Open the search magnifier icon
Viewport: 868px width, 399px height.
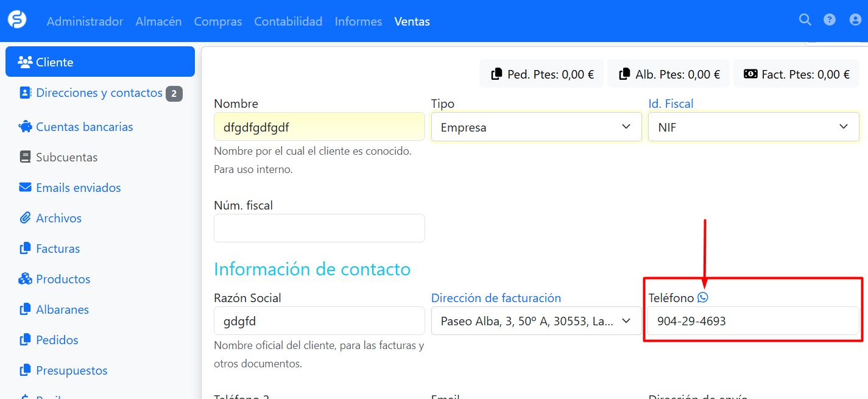point(805,20)
